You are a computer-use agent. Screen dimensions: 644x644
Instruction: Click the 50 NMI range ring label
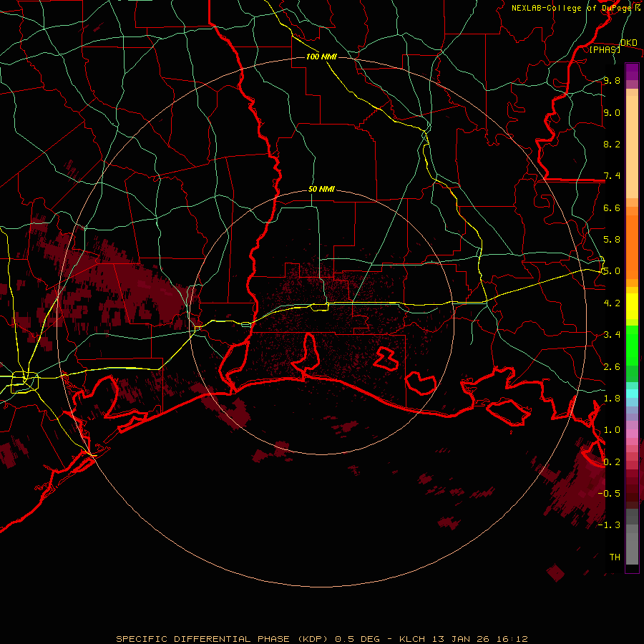click(x=321, y=189)
